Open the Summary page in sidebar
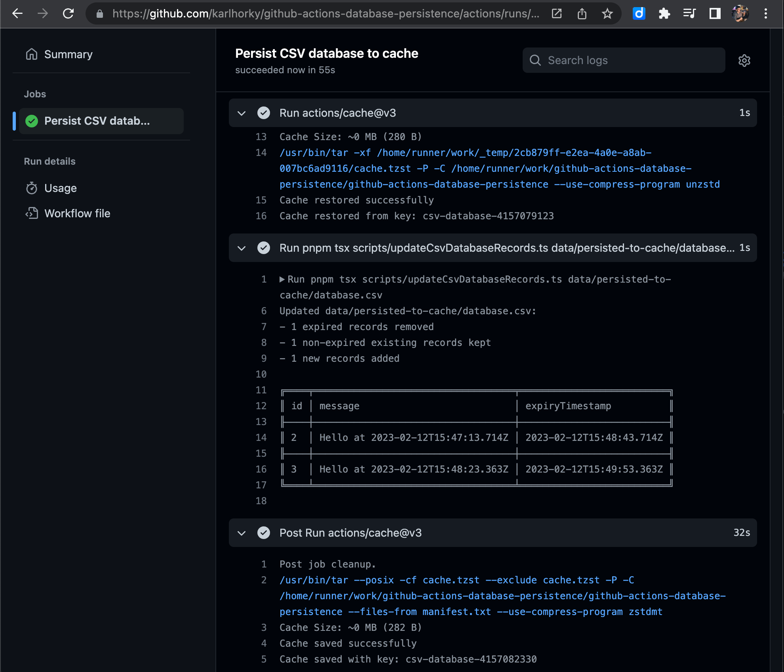This screenshot has width=784, height=672. pyautogui.click(x=68, y=54)
